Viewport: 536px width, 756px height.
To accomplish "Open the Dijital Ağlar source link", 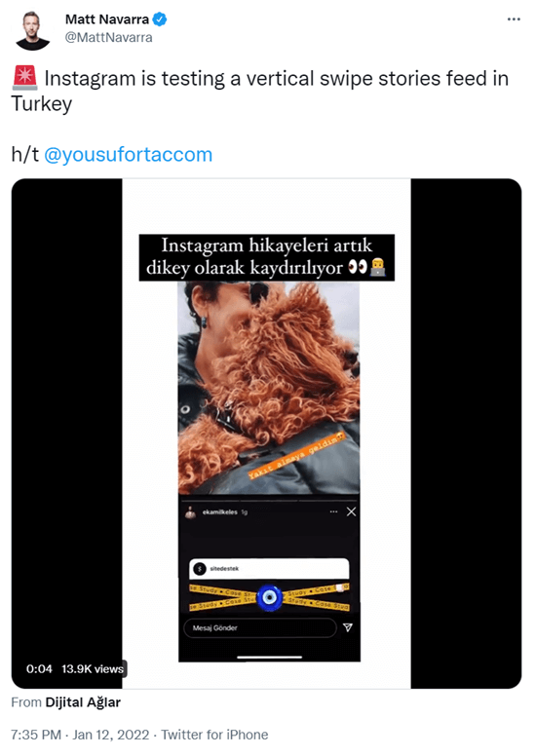I will point(83,702).
